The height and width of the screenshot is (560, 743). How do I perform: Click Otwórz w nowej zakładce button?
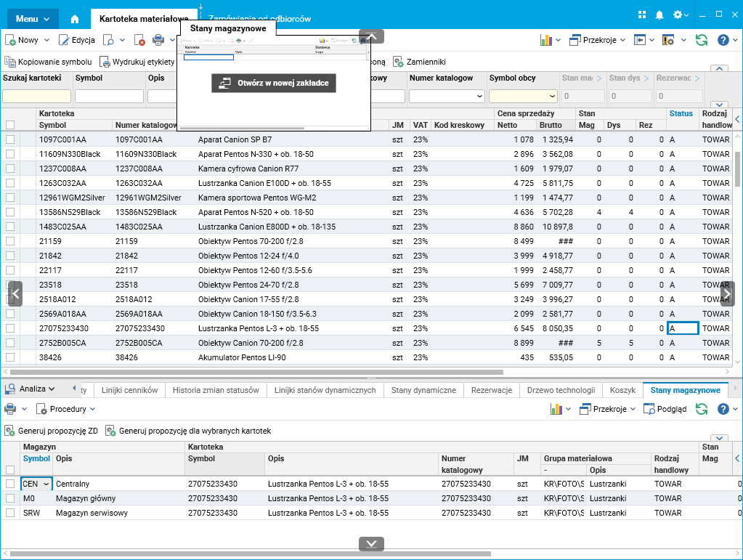click(274, 83)
